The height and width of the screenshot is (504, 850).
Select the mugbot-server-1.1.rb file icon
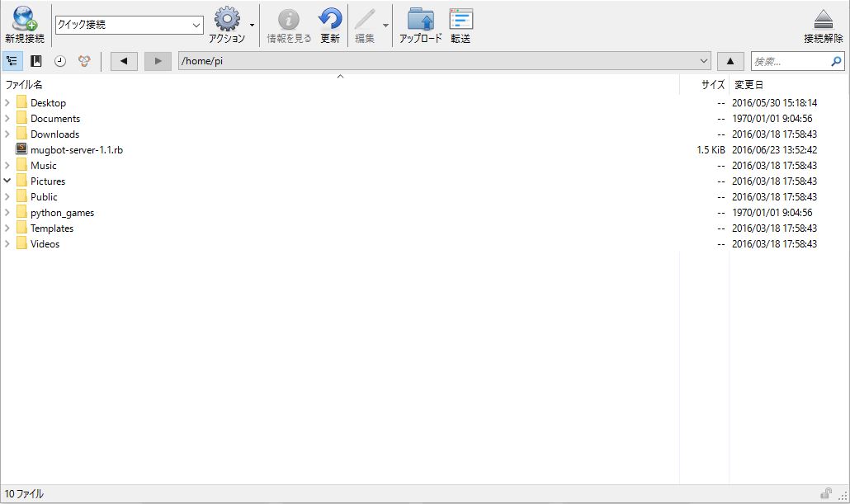[21, 148]
